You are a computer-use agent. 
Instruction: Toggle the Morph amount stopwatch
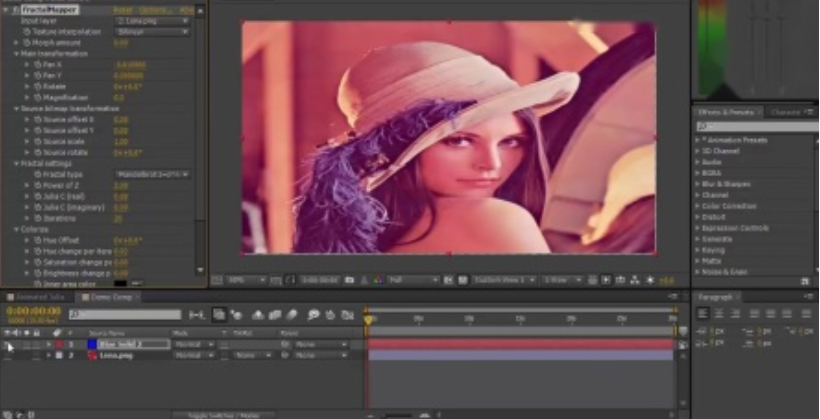(x=27, y=42)
